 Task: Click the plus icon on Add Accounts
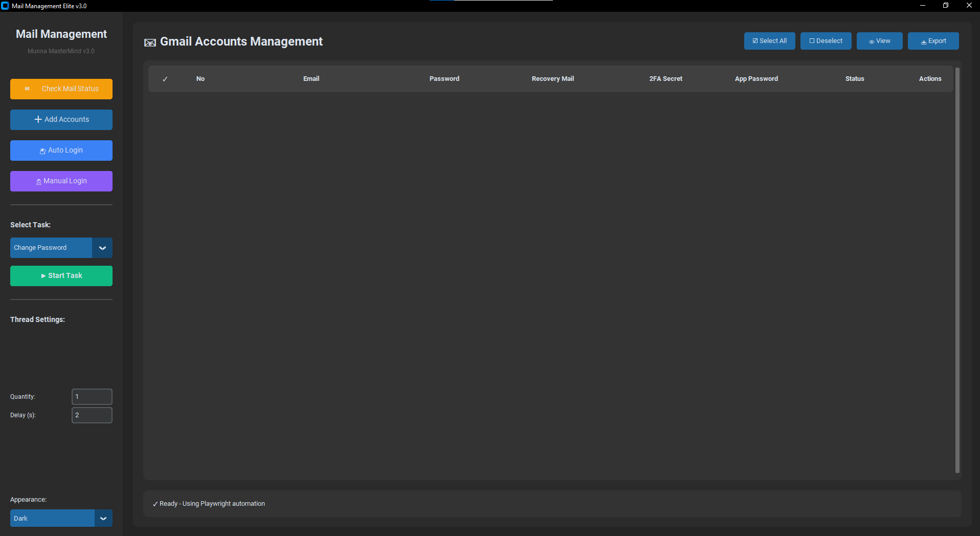[x=38, y=119]
